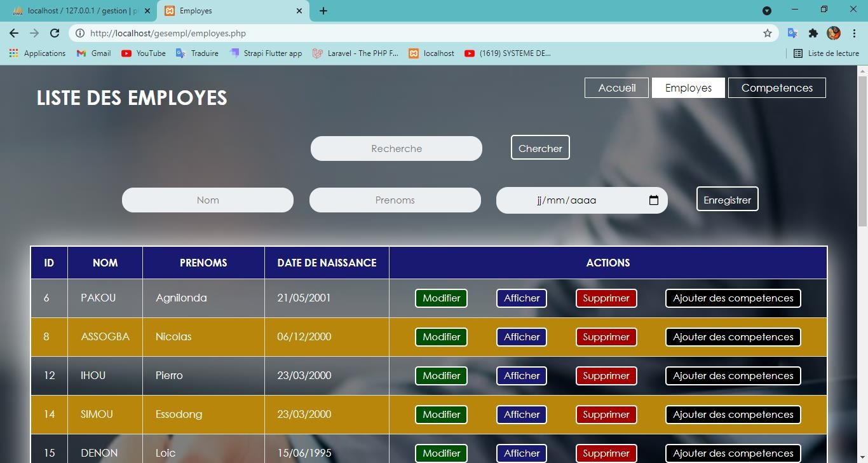Bookmark this page with the star icon
The width and height of the screenshot is (868, 463).
pos(767,33)
